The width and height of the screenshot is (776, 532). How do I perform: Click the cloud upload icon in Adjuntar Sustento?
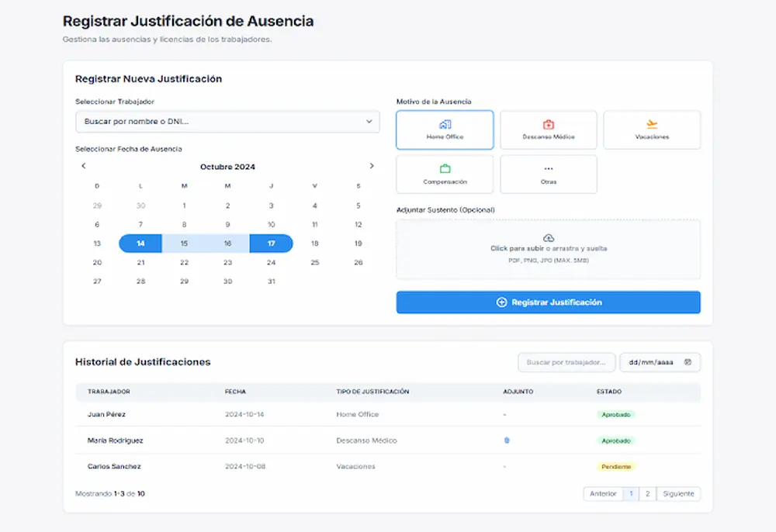point(548,240)
